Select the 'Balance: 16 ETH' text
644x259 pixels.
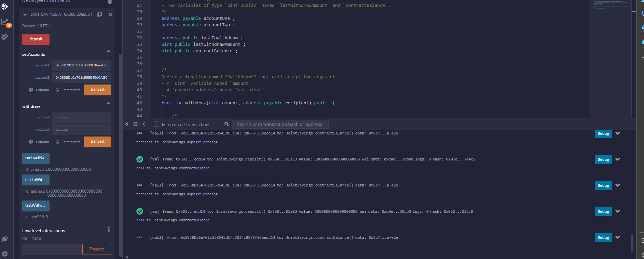tap(36, 26)
